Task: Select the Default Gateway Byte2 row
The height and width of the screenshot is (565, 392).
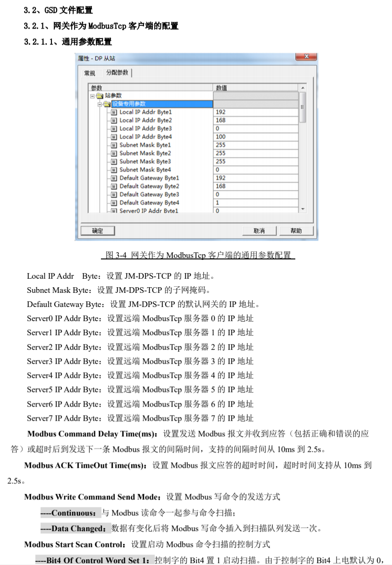Action: (x=149, y=186)
